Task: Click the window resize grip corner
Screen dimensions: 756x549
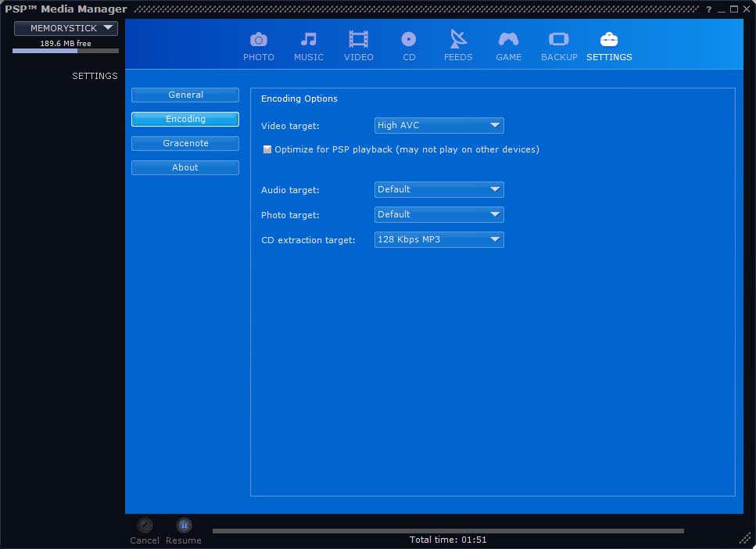Action: click(745, 538)
